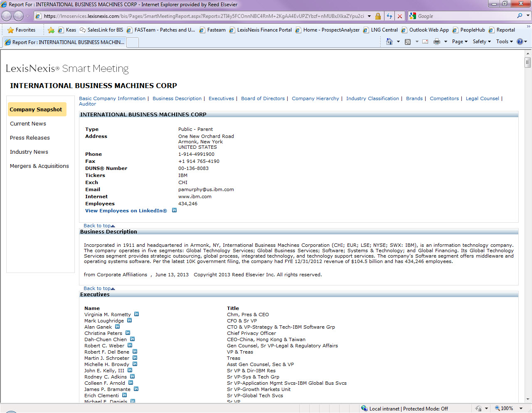Click the Home toolbar icon
This screenshot has width=532, height=413.
(x=389, y=42)
